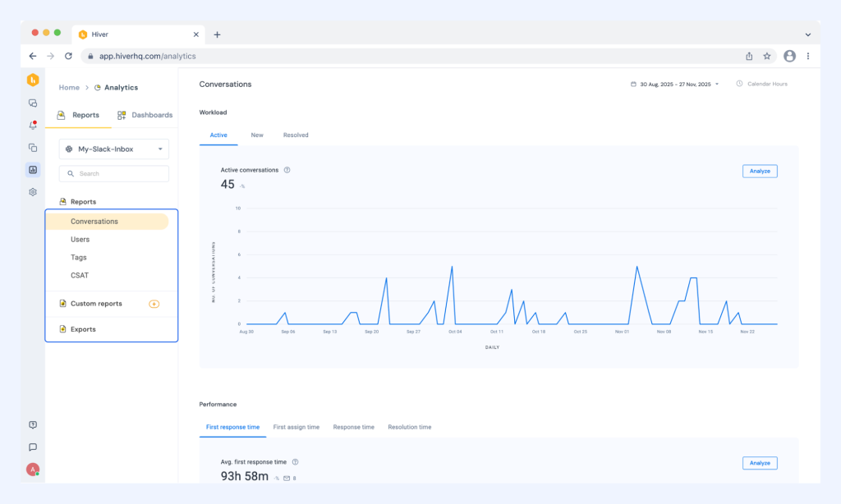The image size is (841, 504).
Task: Click the mail envelope icon near 93h 58m
Action: 287,479
